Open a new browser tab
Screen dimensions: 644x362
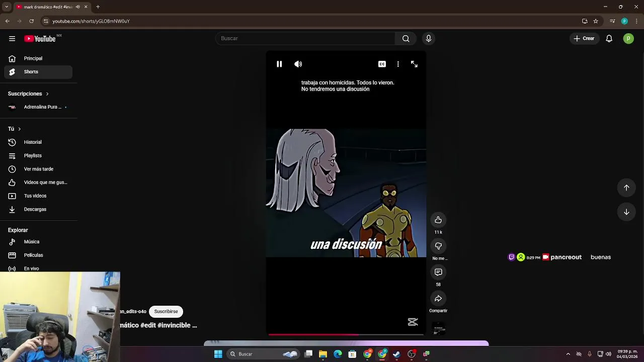pyautogui.click(x=98, y=7)
